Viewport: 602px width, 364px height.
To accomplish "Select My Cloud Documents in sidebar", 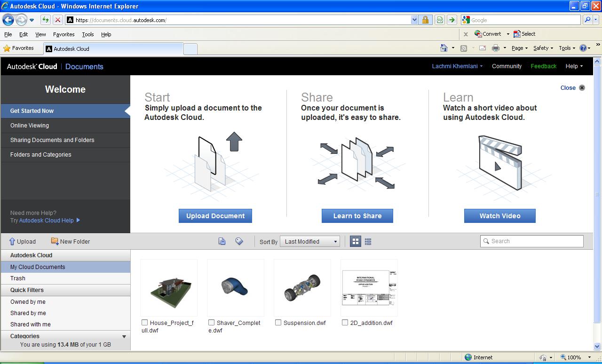I will pos(65,267).
